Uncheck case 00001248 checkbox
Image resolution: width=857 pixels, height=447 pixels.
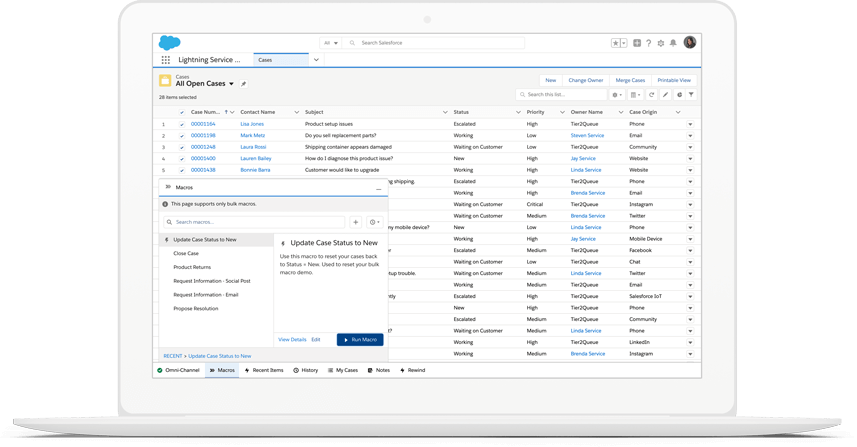pyautogui.click(x=182, y=148)
